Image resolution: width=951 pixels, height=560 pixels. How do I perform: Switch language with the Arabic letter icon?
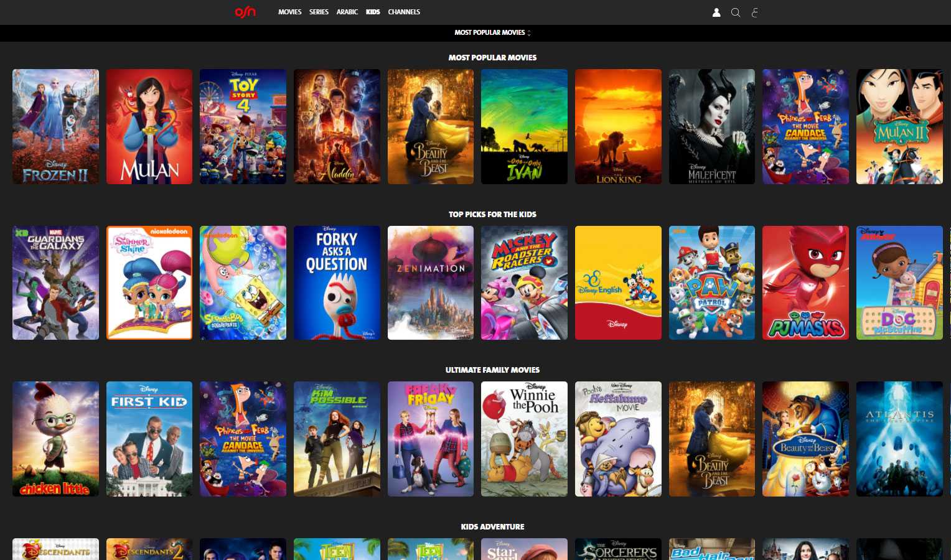pyautogui.click(x=755, y=12)
